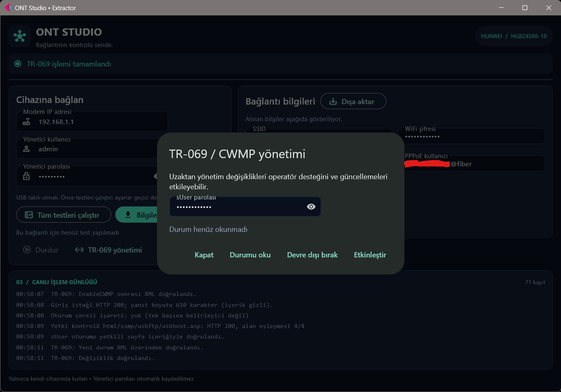Image resolution: width=561 pixels, height=392 pixels.
Task: Click the SSID field label
Action: [259, 129]
